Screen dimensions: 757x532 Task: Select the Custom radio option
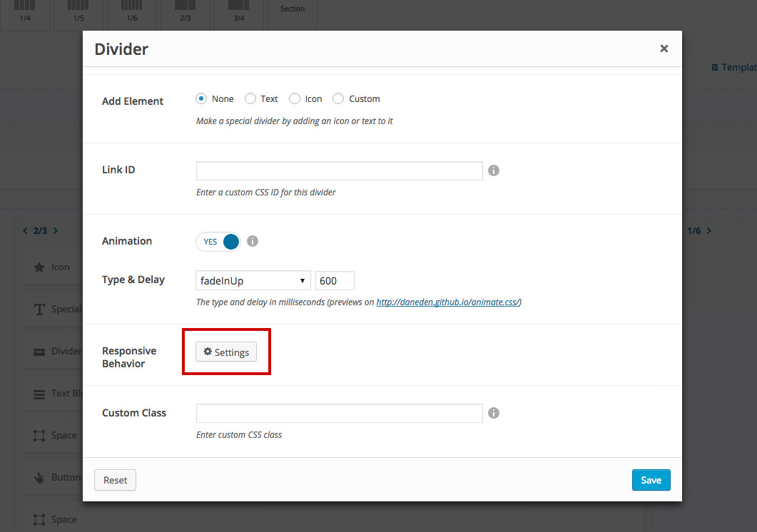(x=338, y=98)
